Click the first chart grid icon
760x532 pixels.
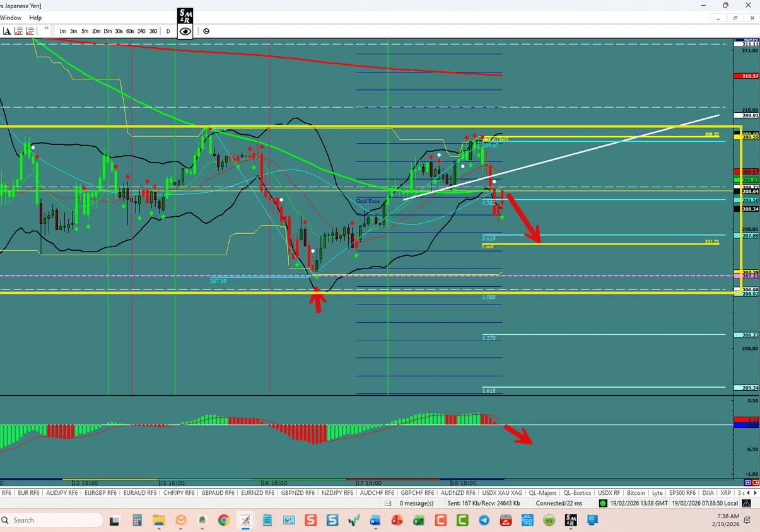click(18, 30)
